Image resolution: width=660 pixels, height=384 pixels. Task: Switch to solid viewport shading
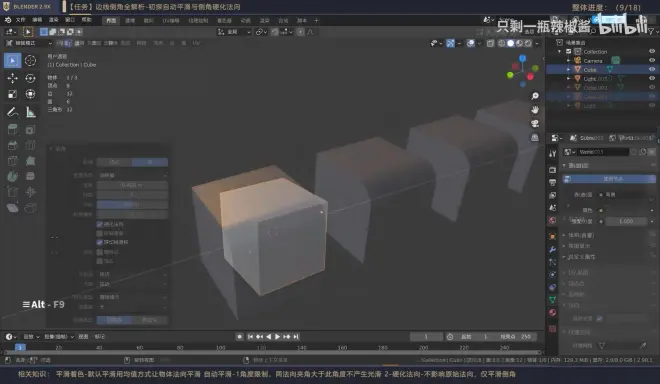511,43
